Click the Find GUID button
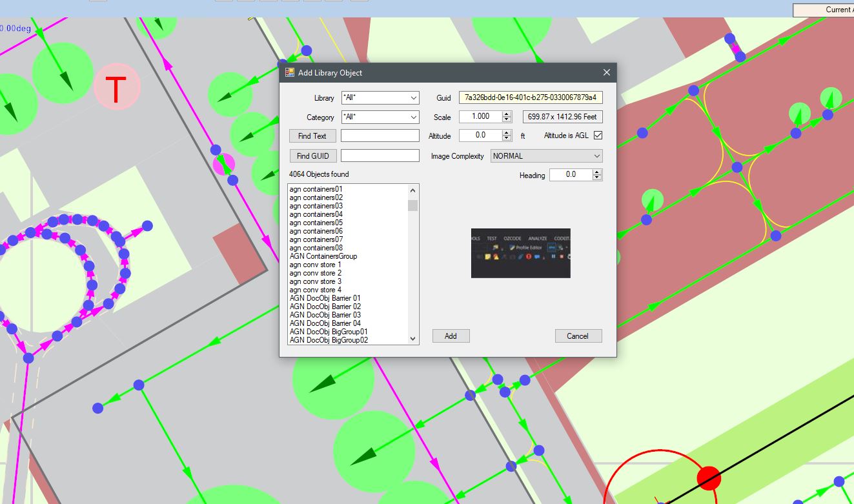The width and height of the screenshot is (854, 504). coord(312,156)
